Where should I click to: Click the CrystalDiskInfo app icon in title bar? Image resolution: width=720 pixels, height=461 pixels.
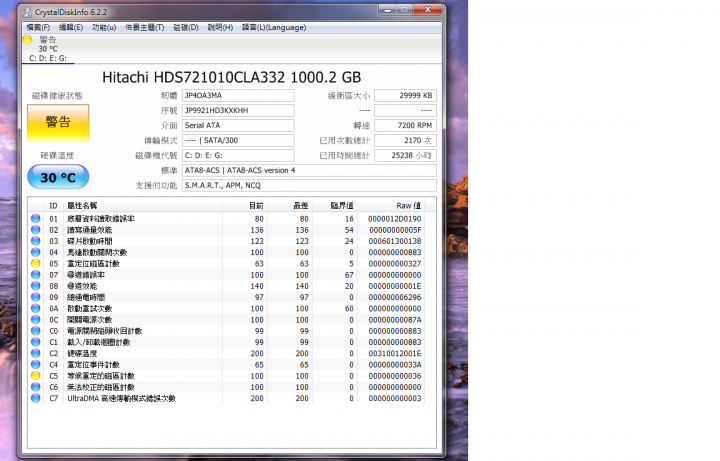point(27,12)
